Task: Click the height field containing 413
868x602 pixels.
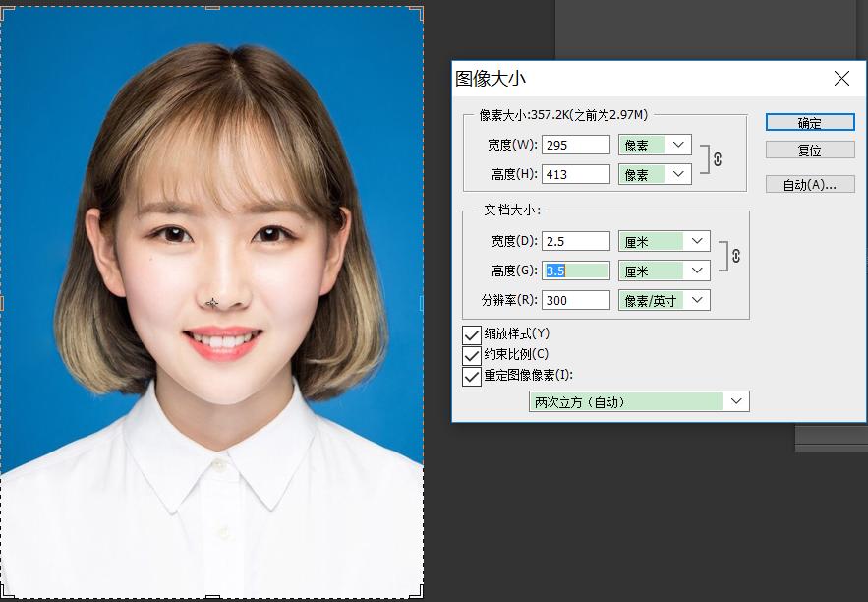Action: [576, 173]
